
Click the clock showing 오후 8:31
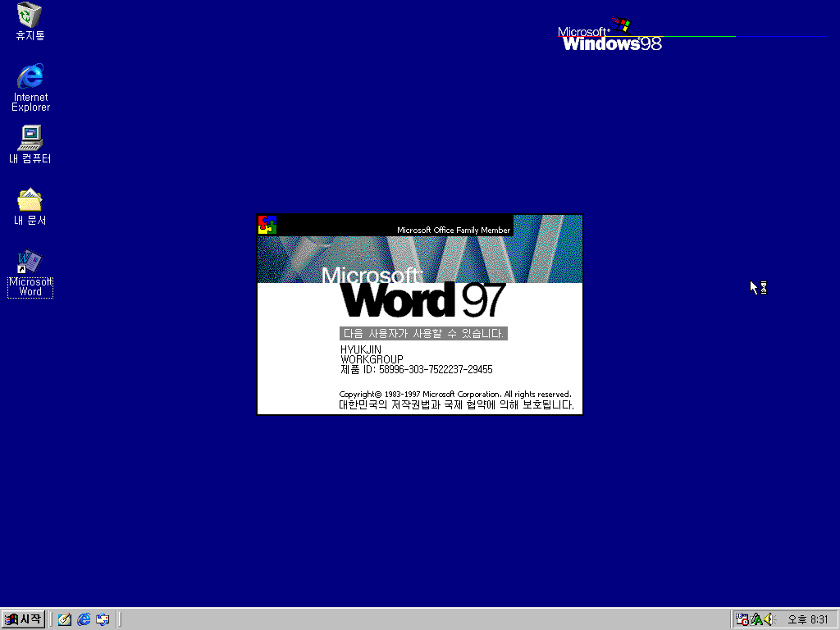[808, 619]
